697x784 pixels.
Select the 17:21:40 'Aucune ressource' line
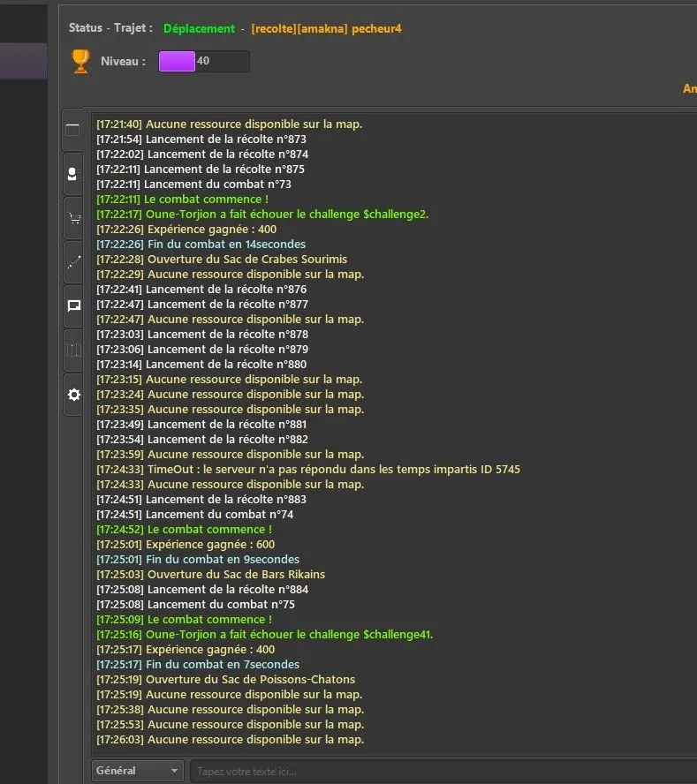click(229, 124)
